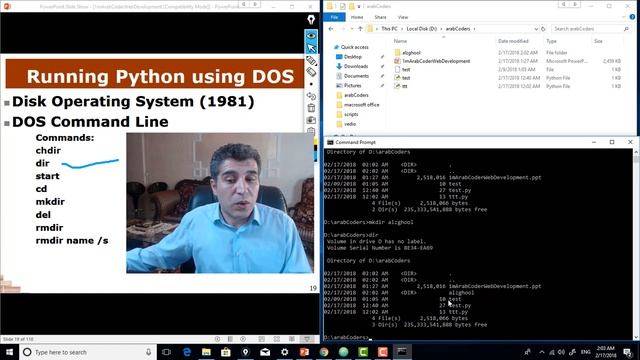The width and height of the screenshot is (640, 360).
Task: Click the microphone icon in the taskbar search box
Action: tap(149, 352)
